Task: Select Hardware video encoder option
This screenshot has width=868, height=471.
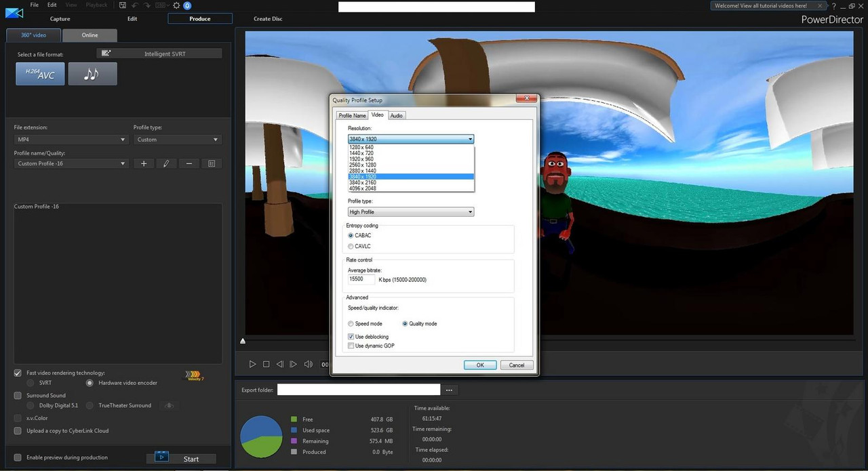Action: pyautogui.click(x=90, y=383)
